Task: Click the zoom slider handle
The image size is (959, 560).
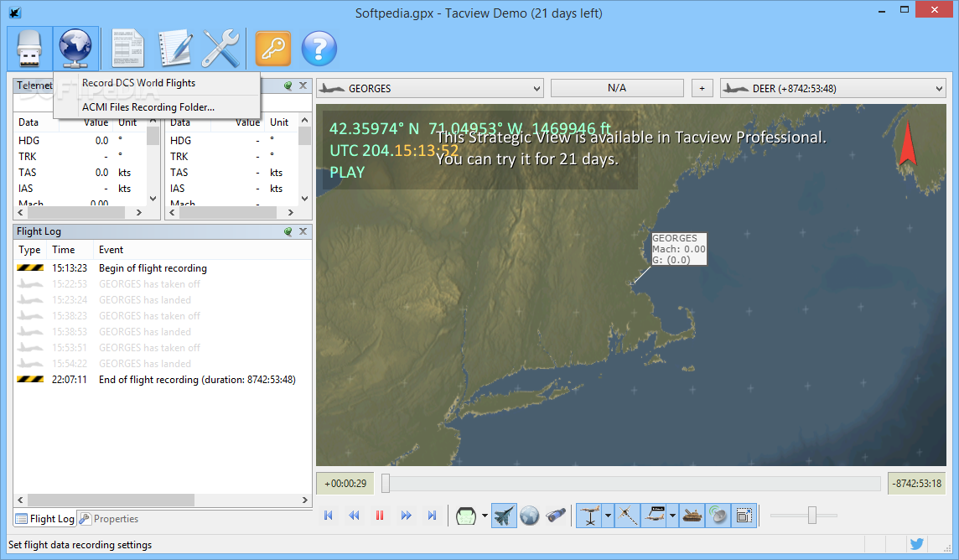Action: [812, 515]
